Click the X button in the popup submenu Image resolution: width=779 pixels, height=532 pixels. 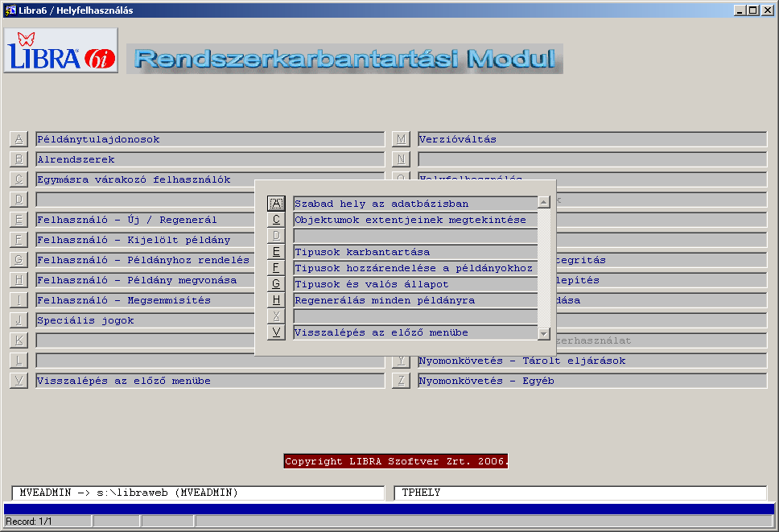(276, 316)
